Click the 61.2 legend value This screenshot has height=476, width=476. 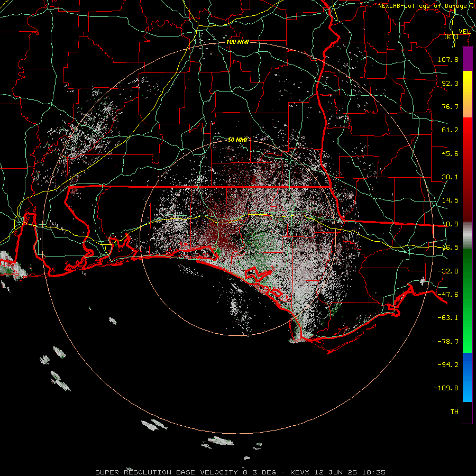450,130
